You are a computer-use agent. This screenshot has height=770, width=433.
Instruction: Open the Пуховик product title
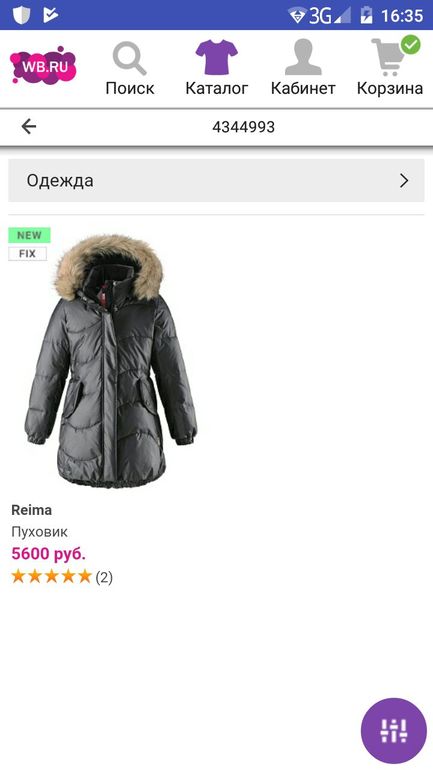point(39,531)
